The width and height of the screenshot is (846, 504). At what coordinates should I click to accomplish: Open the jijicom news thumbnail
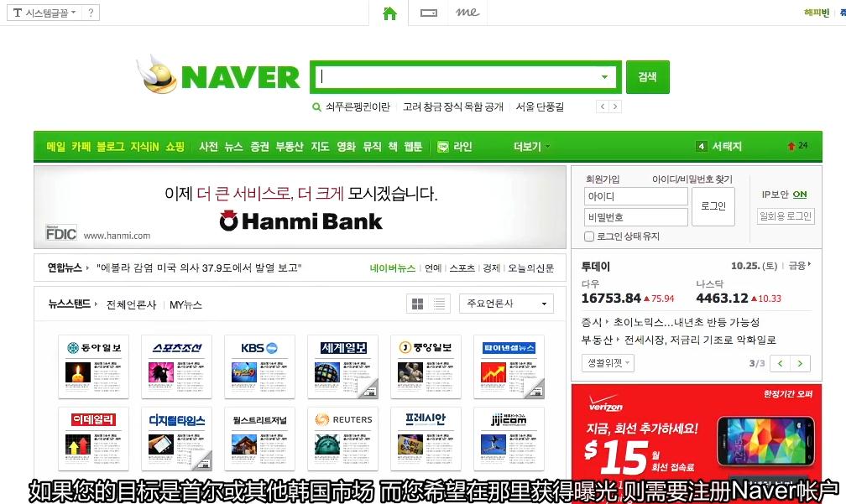(509, 439)
